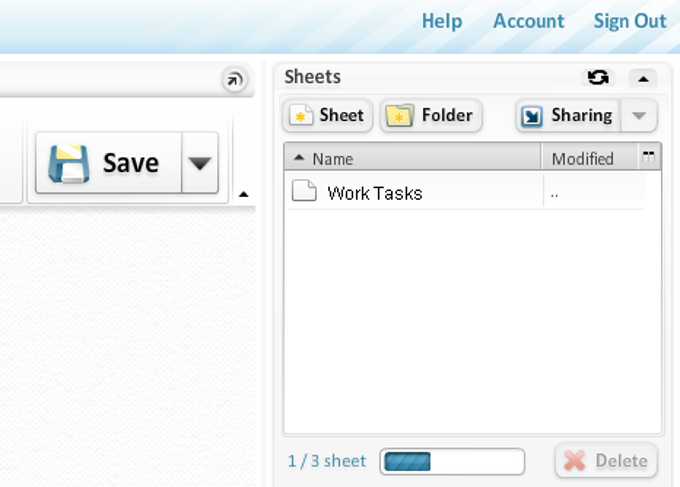Click the 1 / 3 sheet counter

[x=327, y=461]
